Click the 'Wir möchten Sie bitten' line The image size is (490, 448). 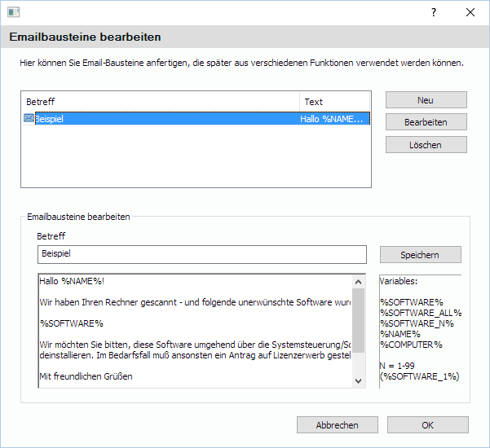coord(196,345)
